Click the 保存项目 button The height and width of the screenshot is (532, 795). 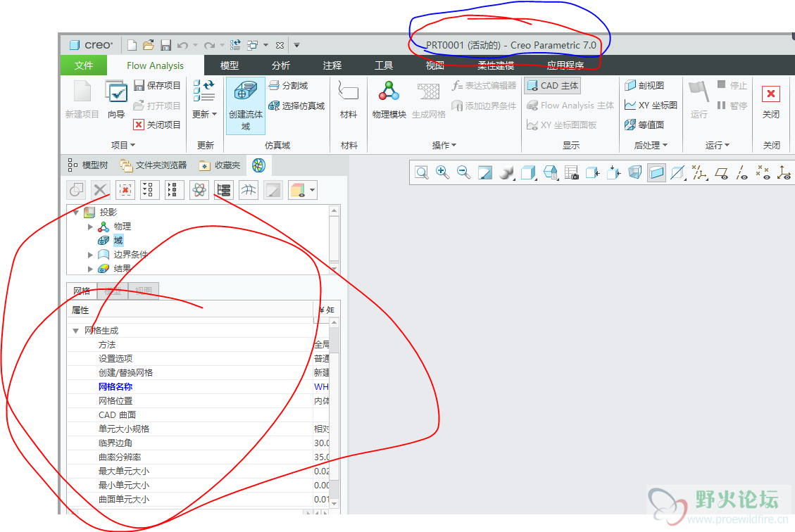[x=157, y=86]
